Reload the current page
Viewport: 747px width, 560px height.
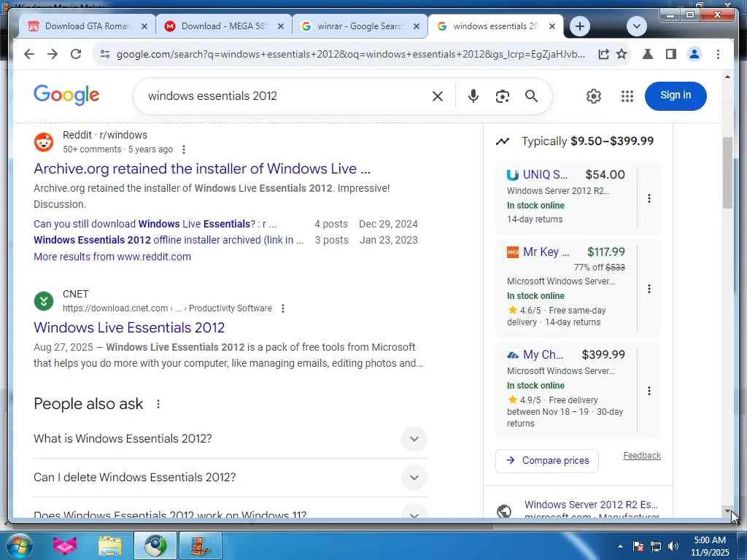(76, 54)
